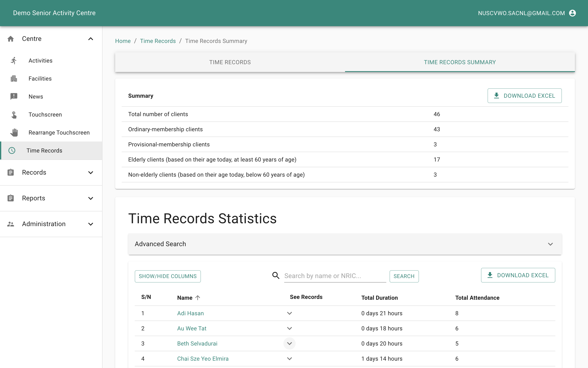This screenshot has width=588, height=368.
Task: Download Excel for the Summary section
Action: (x=524, y=96)
